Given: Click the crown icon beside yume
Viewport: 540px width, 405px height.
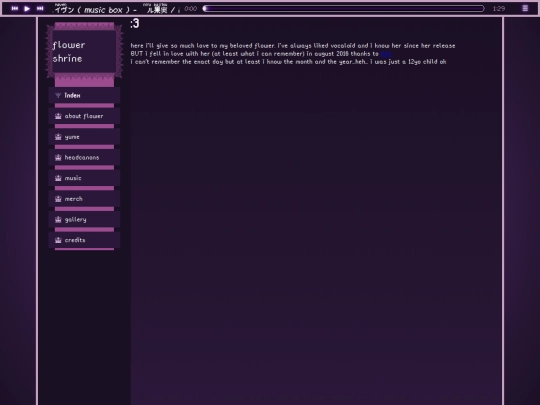Looking at the screenshot, I should pos(58,137).
